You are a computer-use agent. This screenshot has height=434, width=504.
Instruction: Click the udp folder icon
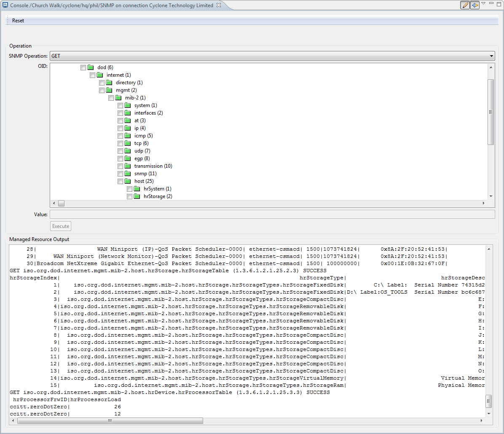(128, 151)
